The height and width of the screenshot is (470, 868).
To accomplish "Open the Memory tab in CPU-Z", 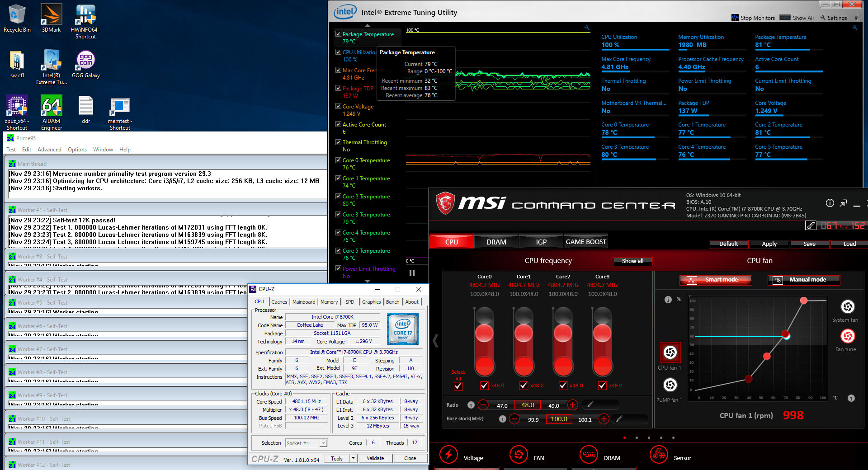I will point(329,302).
